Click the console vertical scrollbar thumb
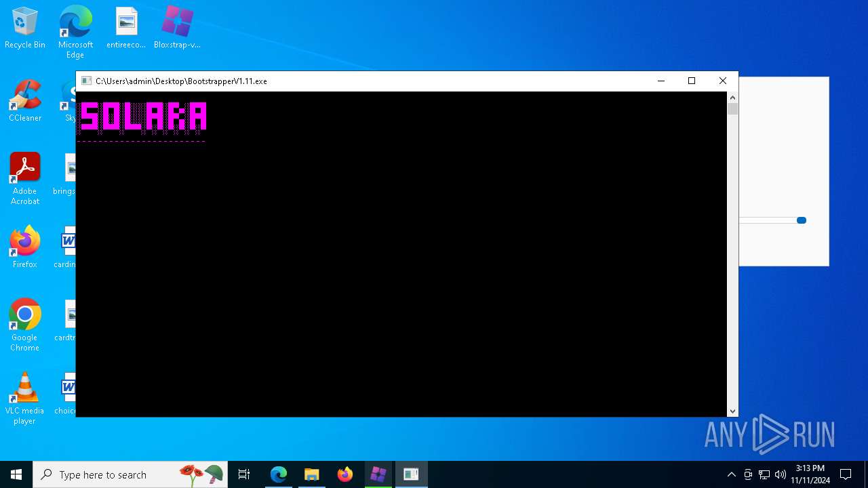Viewport: 868px width, 488px height. (x=732, y=109)
